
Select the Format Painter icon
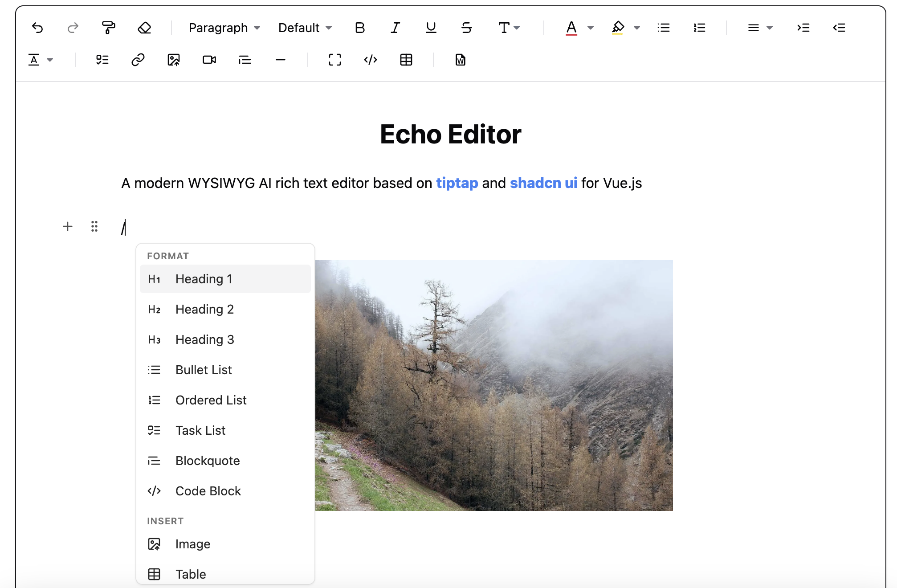tap(108, 28)
